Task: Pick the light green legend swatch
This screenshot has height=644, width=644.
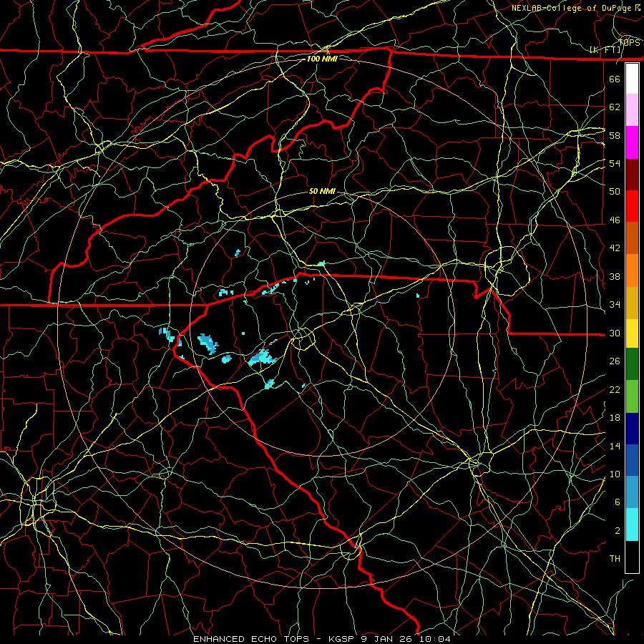Action: point(632,396)
